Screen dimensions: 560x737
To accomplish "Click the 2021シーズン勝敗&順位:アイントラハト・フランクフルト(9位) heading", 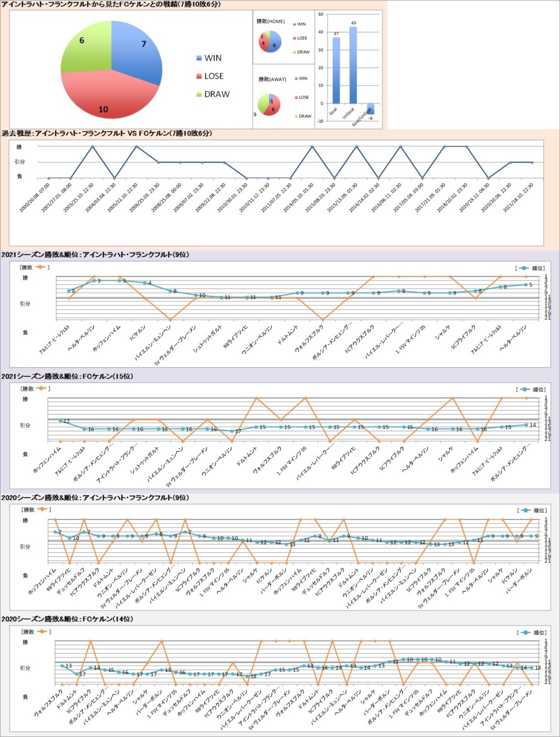I will point(96,255).
